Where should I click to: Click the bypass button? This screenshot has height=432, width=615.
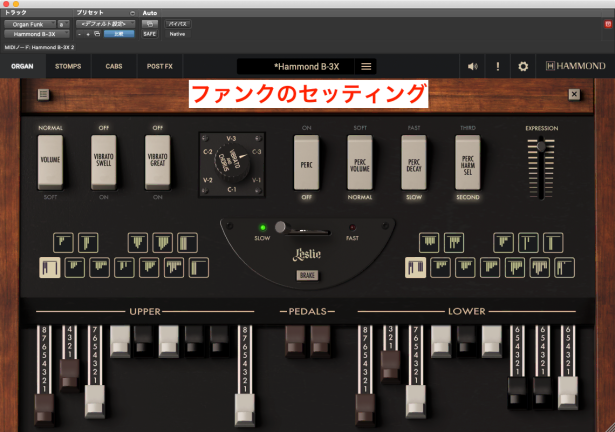click(x=178, y=23)
